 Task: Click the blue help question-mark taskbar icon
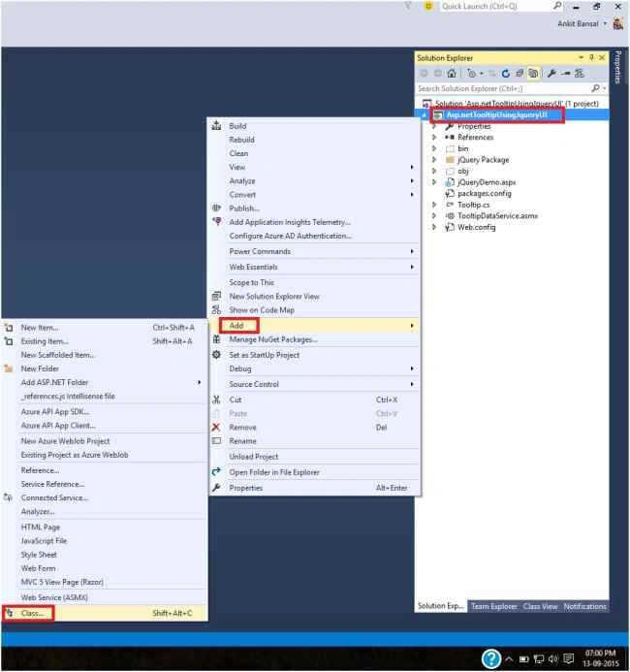pos(491,658)
